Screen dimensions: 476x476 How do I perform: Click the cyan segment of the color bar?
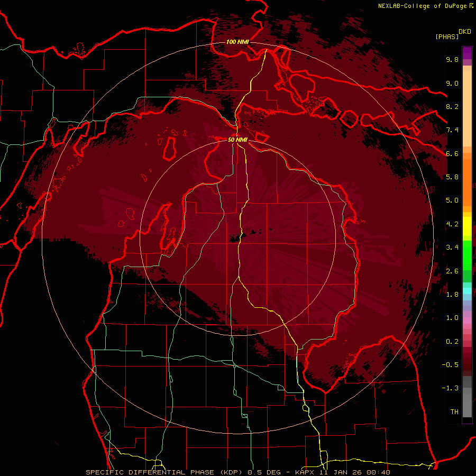click(x=467, y=291)
